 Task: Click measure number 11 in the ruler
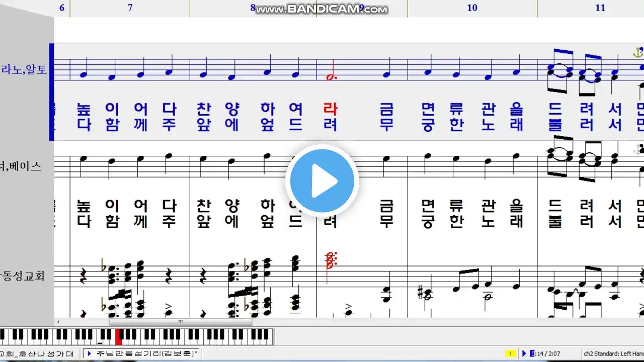click(x=600, y=8)
